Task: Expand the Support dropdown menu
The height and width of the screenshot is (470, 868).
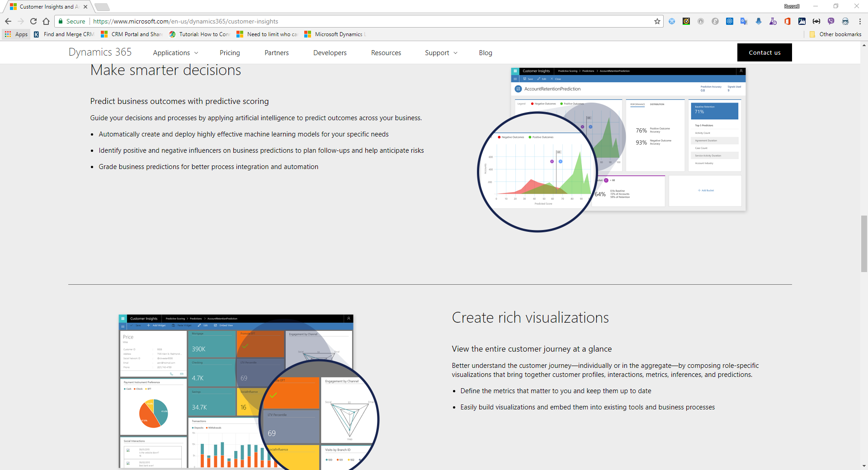Action: 441,53
